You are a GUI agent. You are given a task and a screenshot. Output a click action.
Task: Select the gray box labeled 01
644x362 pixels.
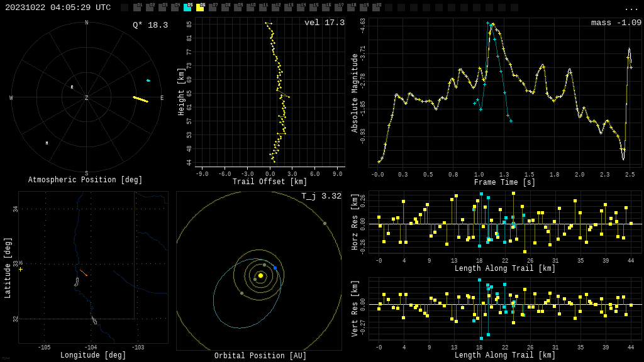pyautogui.click(x=137, y=8)
